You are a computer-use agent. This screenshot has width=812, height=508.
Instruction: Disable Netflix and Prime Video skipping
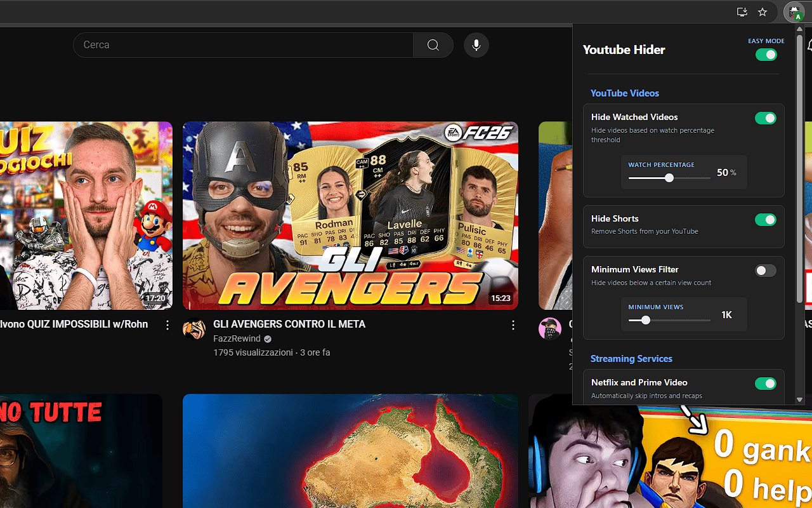766,383
